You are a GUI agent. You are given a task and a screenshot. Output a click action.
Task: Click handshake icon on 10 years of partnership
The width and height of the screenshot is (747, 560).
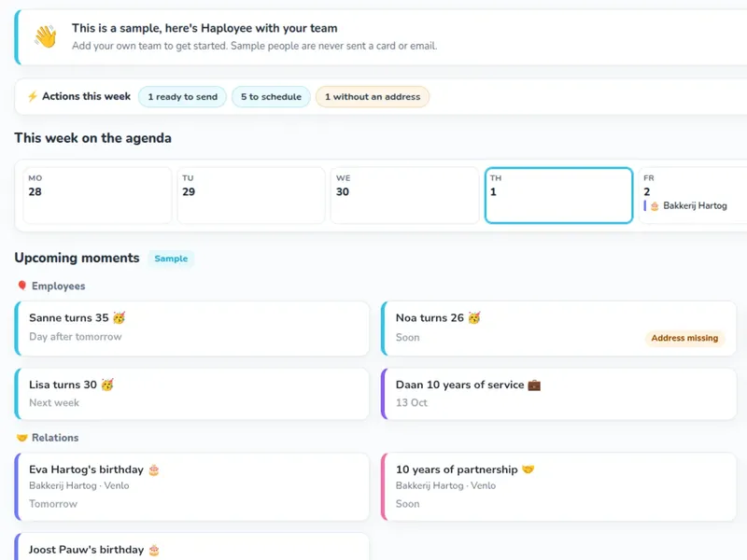point(528,469)
